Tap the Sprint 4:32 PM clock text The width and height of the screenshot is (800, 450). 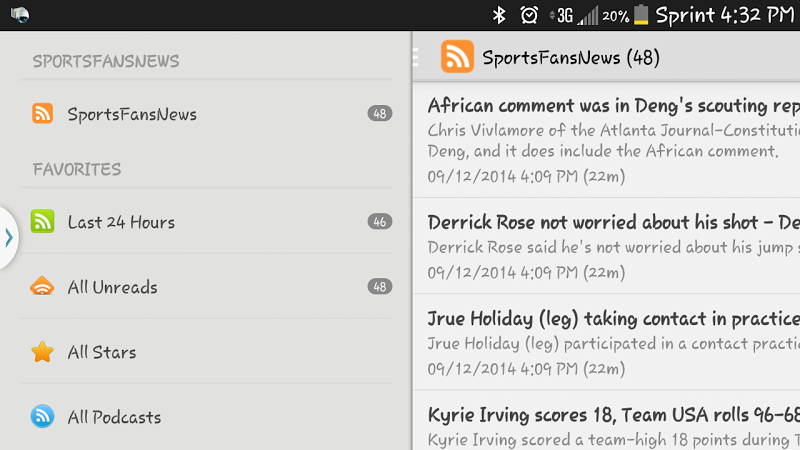tap(725, 15)
